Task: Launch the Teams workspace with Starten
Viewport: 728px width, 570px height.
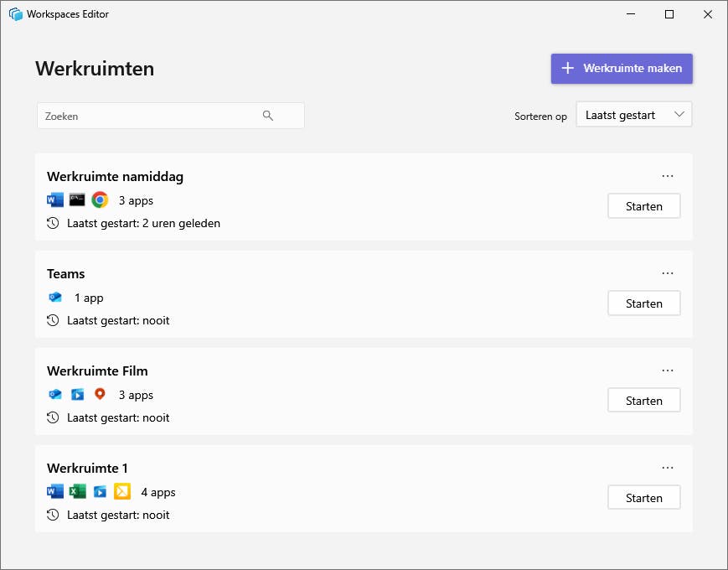Action: 643,303
